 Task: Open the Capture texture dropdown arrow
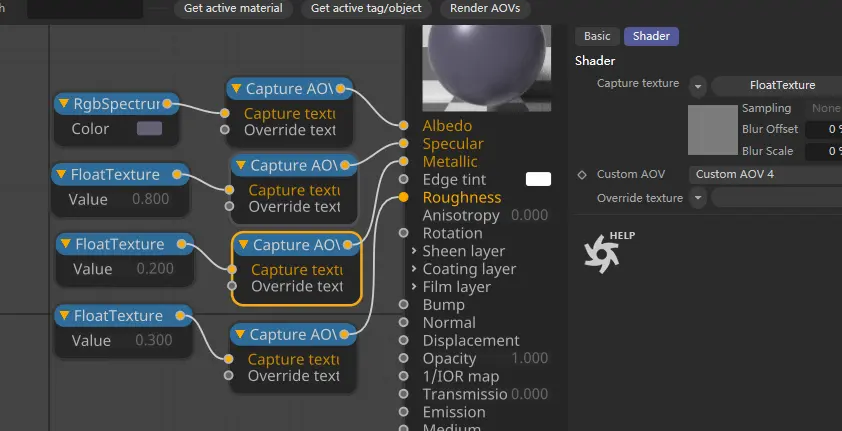coord(698,86)
